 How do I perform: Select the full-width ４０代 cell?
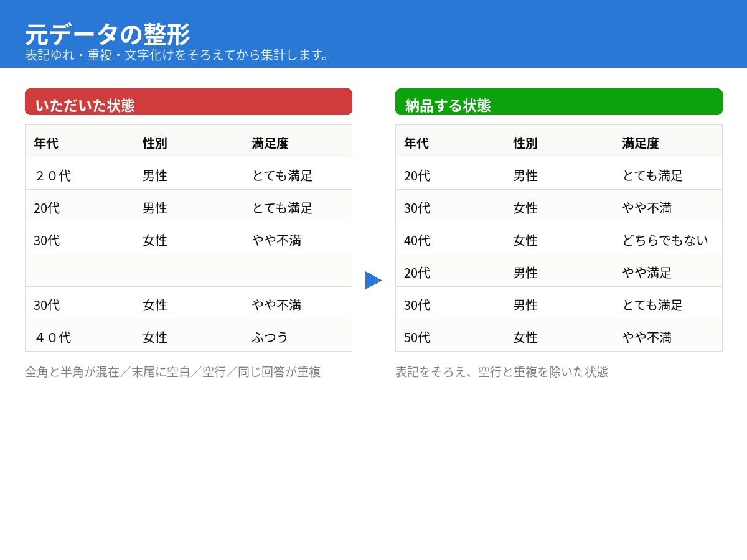(x=52, y=337)
